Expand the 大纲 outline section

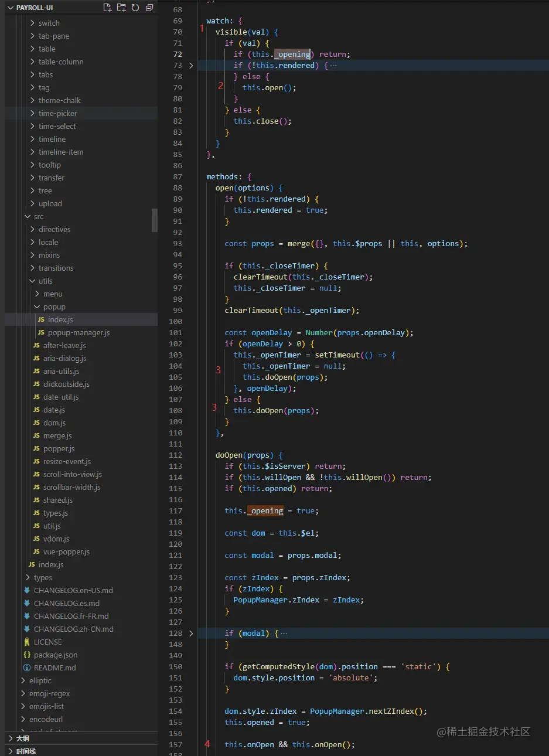[22, 738]
